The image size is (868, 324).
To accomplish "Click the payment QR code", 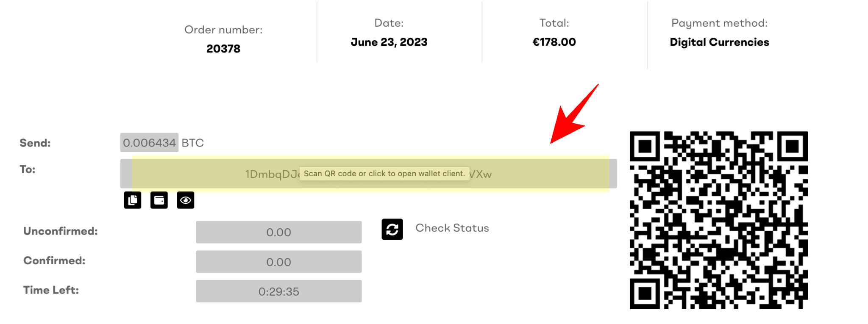I will click(x=718, y=220).
